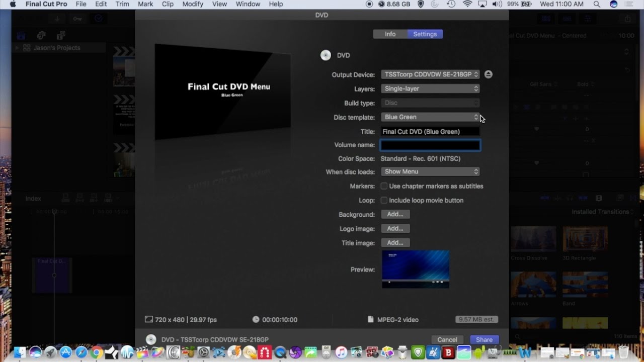Open QuickTime Player from the Dock
644x362 pixels.
point(280,352)
